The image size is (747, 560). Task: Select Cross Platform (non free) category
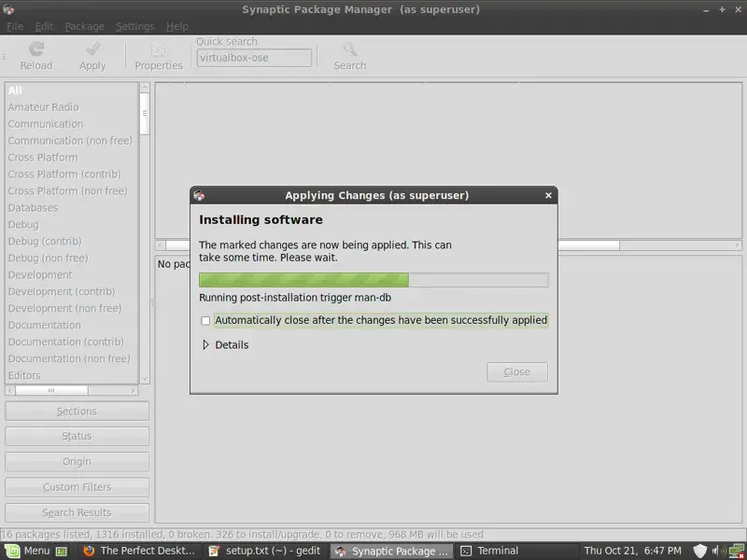point(72,191)
